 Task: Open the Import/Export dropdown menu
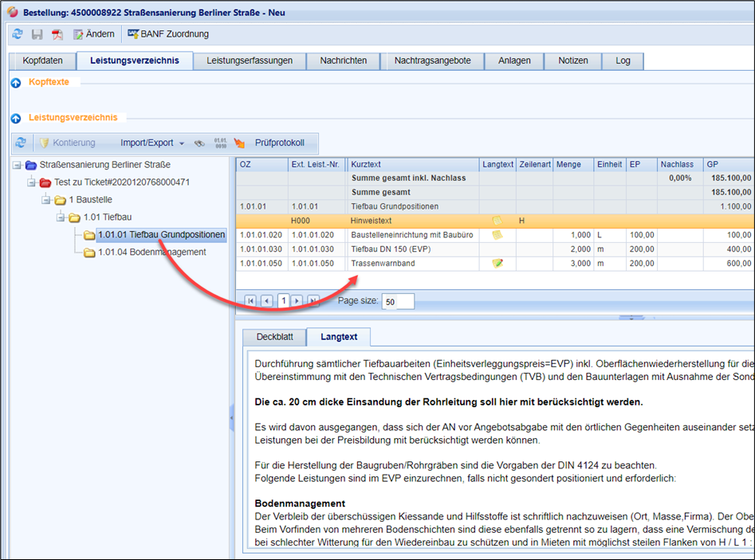[151, 143]
